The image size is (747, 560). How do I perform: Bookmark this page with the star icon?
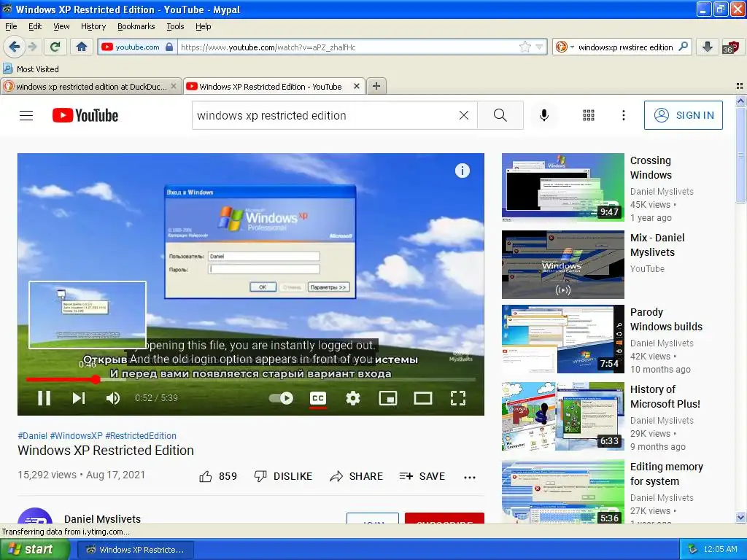[525, 47]
